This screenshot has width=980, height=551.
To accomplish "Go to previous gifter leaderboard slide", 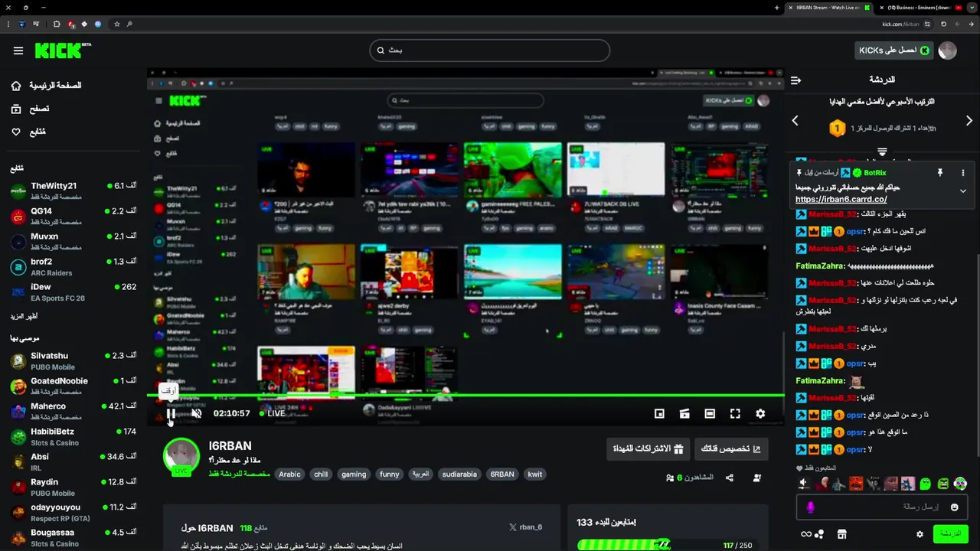I will point(795,120).
